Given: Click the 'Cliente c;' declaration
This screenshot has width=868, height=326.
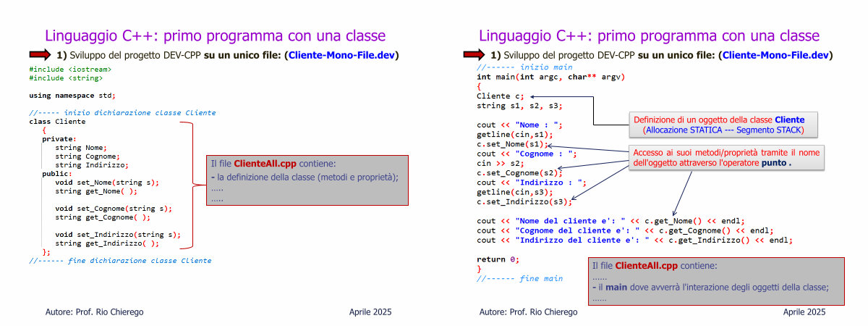Looking at the screenshot, I should tap(500, 96).
